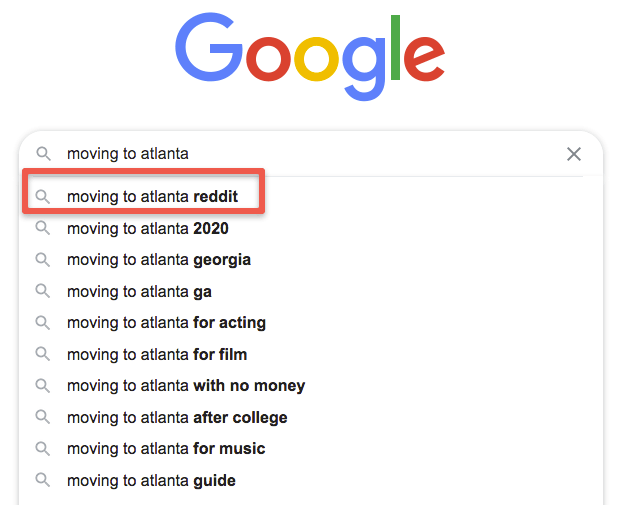Click magnifier icon beside 'georgia' suggestion

[x=43, y=260]
